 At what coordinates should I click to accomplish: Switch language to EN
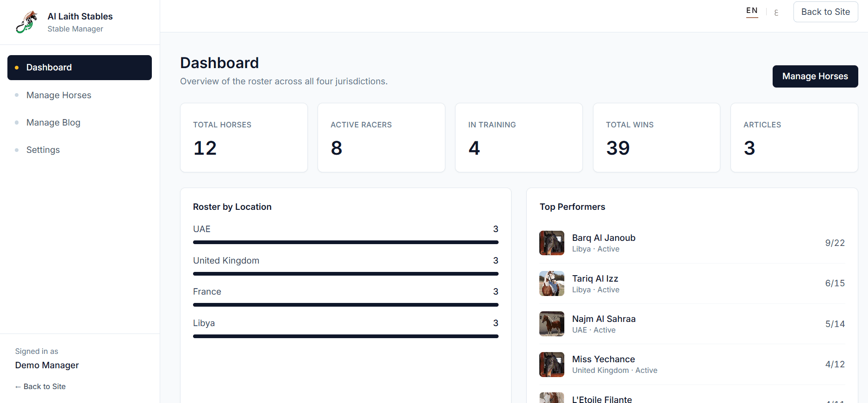pos(752,11)
